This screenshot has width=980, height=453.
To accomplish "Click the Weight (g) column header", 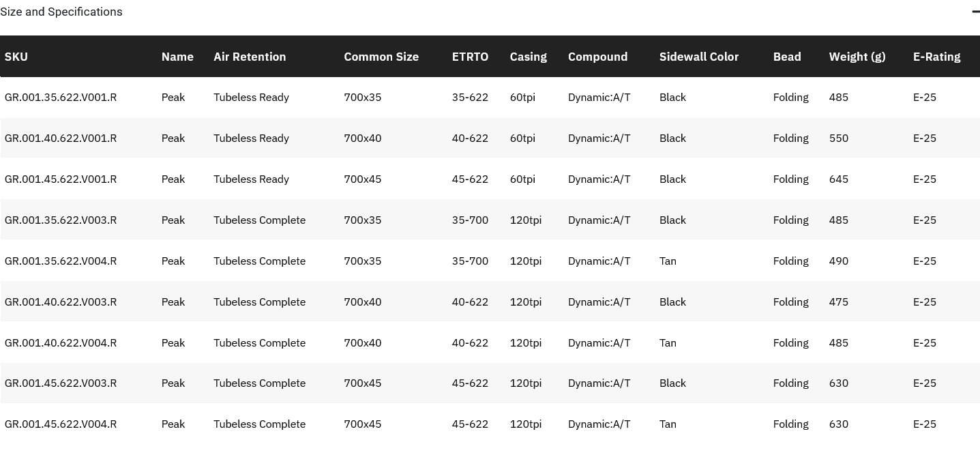I will pos(857,57).
